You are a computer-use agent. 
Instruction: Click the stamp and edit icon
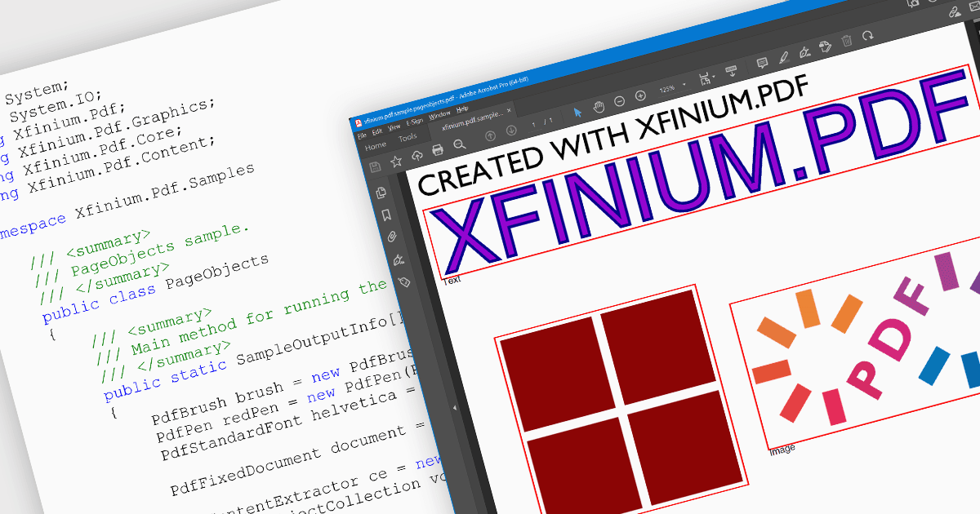click(x=826, y=47)
